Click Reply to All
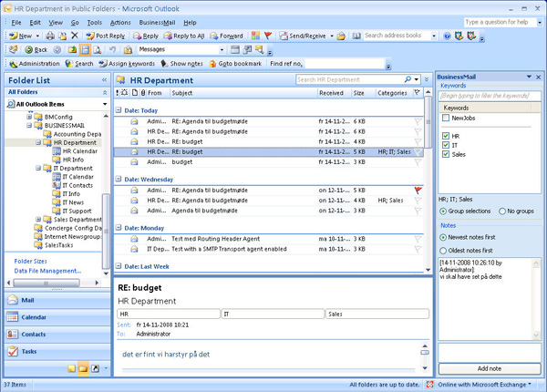The width and height of the screenshot is (547, 392). click(184, 36)
